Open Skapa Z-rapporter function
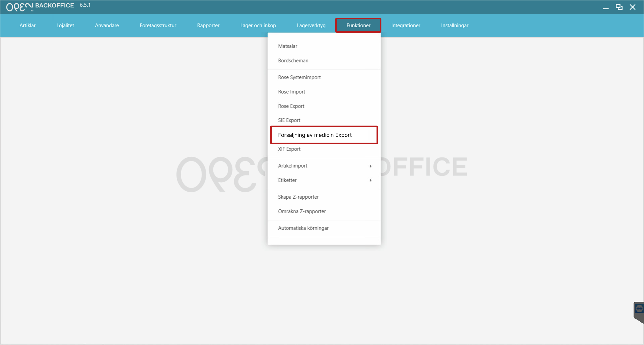 coord(298,197)
